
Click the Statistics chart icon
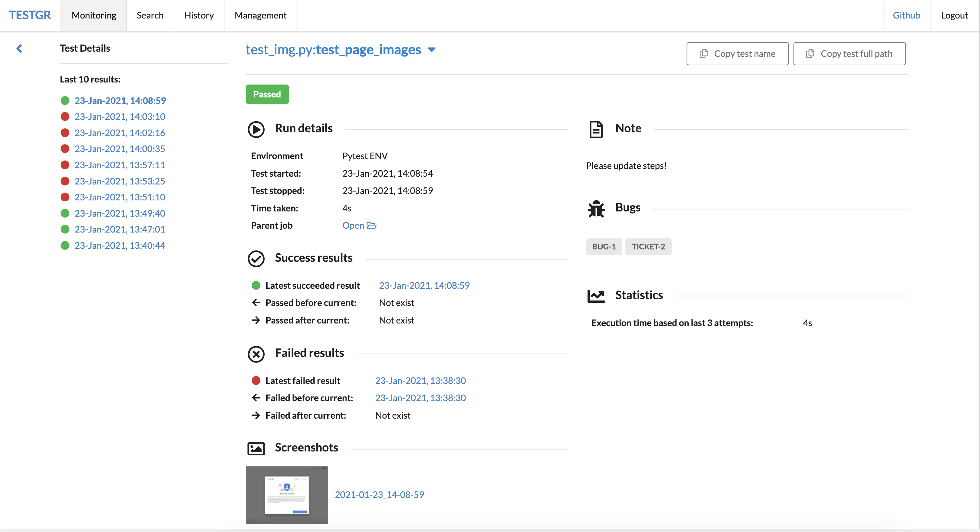(596, 296)
